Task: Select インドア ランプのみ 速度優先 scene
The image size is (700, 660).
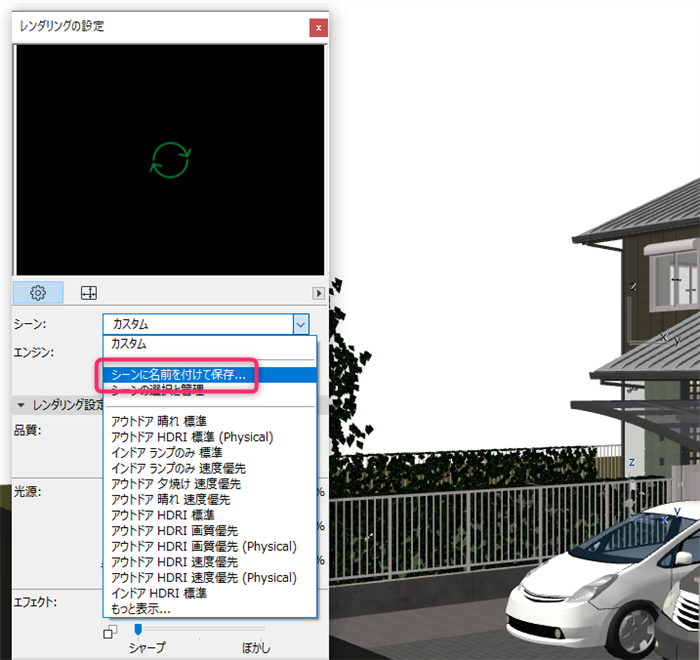Action: pos(210,468)
